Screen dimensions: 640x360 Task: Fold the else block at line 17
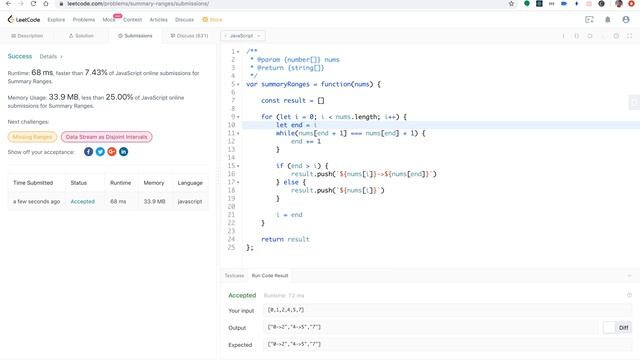pos(238,182)
